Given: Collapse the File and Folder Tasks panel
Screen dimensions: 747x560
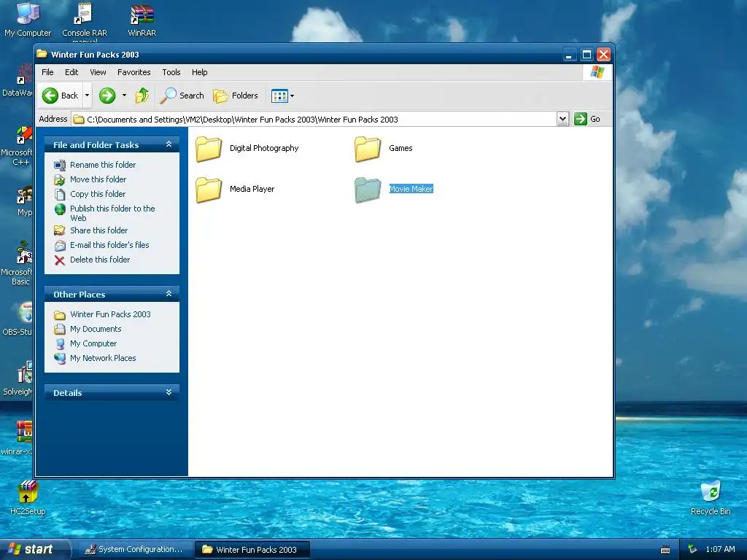Looking at the screenshot, I should [169, 144].
